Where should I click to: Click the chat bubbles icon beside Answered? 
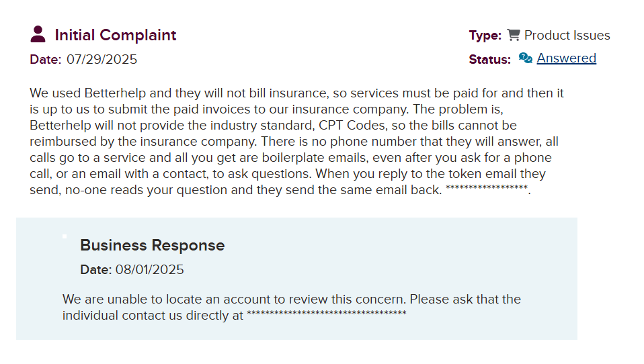[526, 58]
